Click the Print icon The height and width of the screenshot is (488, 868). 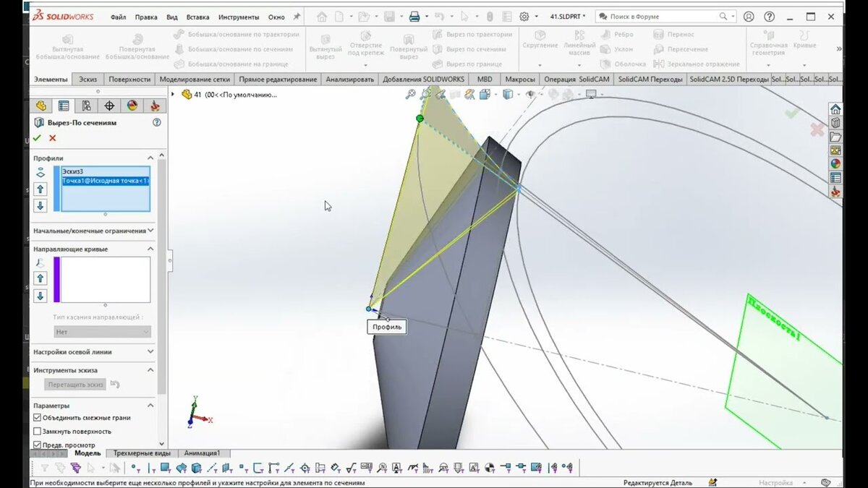coord(414,17)
